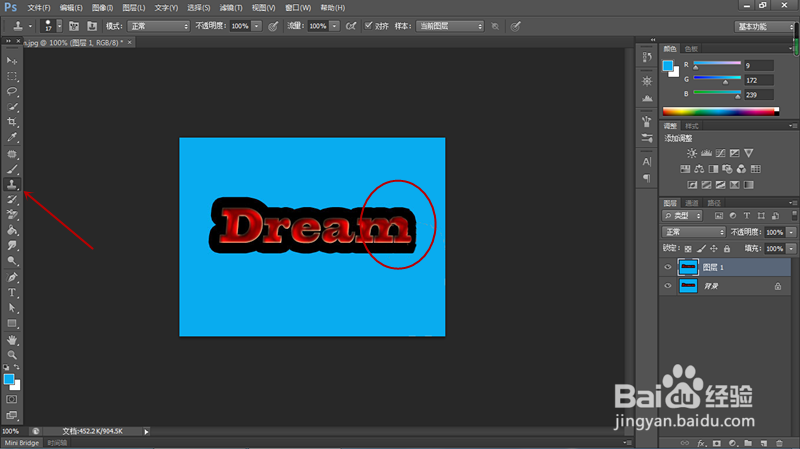Add a Curves adjustment layer
This screenshot has width=800, height=449.
[720, 153]
